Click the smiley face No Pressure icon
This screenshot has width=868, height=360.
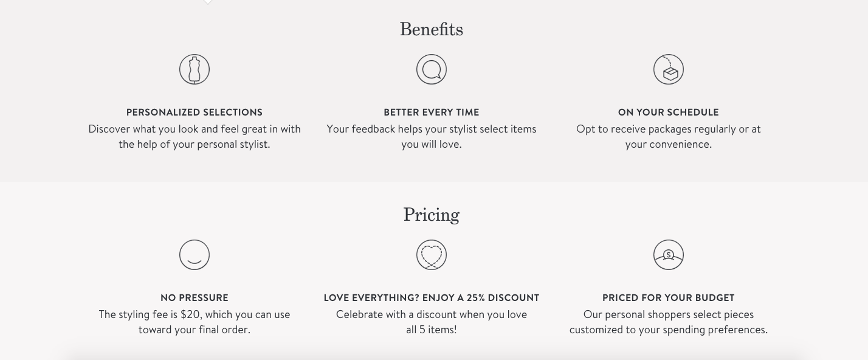195,255
